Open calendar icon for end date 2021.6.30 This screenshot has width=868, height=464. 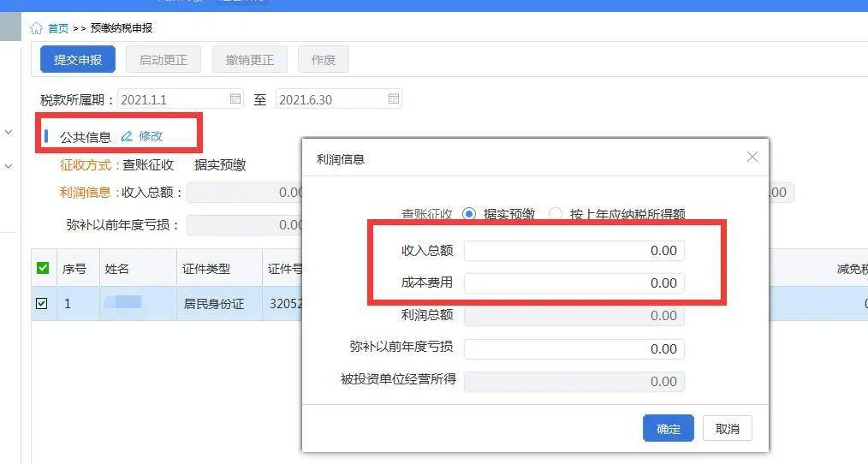pos(394,98)
